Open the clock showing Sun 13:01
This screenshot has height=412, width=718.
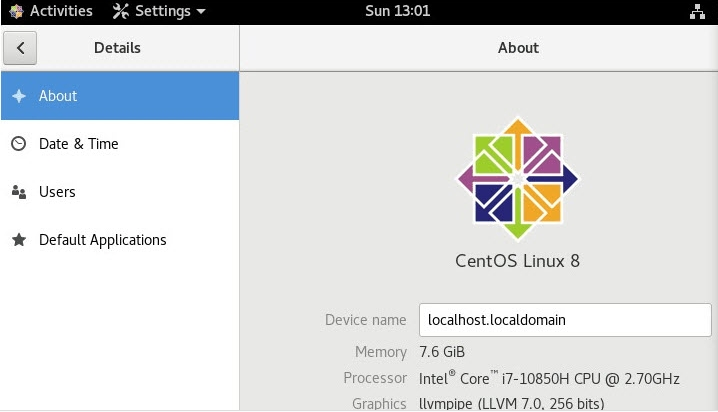(397, 11)
